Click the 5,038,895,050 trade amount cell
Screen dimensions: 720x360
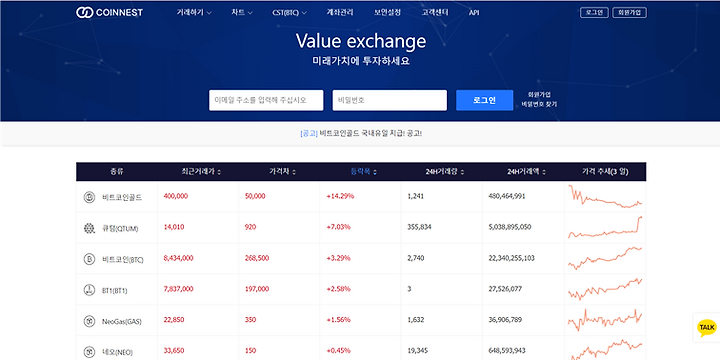510,227
